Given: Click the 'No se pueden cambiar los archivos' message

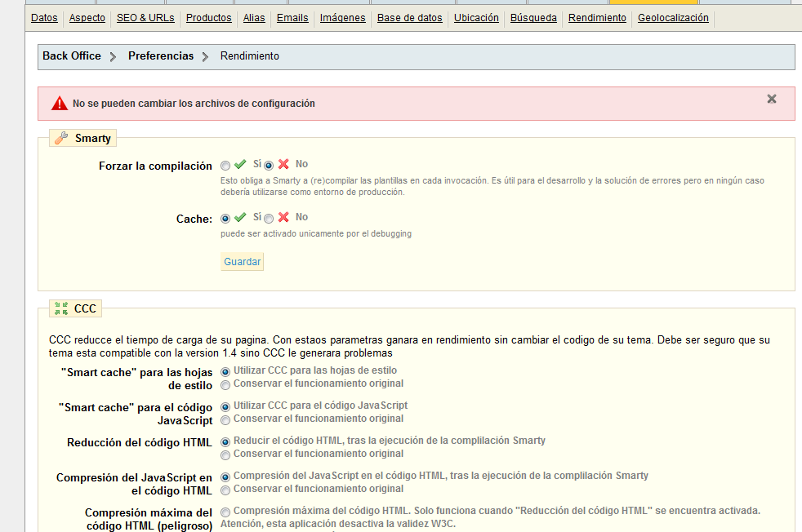Looking at the screenshot, I should (194, 104).
